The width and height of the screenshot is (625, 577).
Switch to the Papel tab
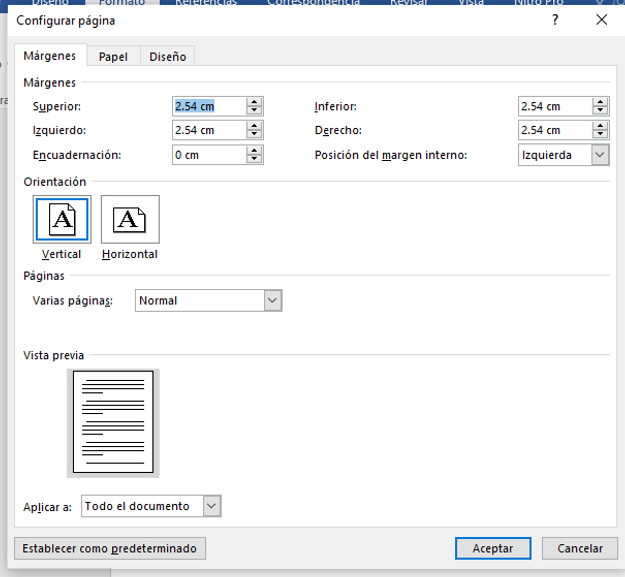113,57
